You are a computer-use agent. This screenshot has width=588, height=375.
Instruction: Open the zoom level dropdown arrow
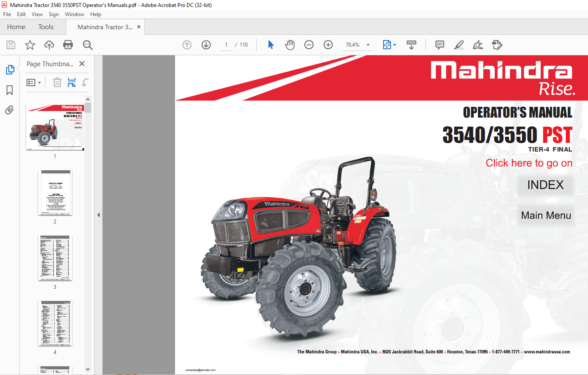pos(368,45)
